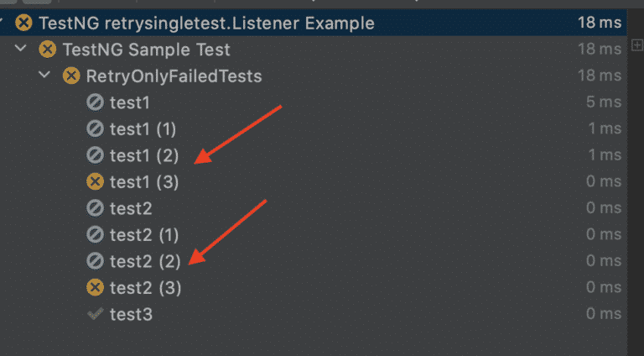Viewport: 644px width, 356px height.
Task: Click the failed icon beside test1 (3)
Action: (x=95, y=181)
